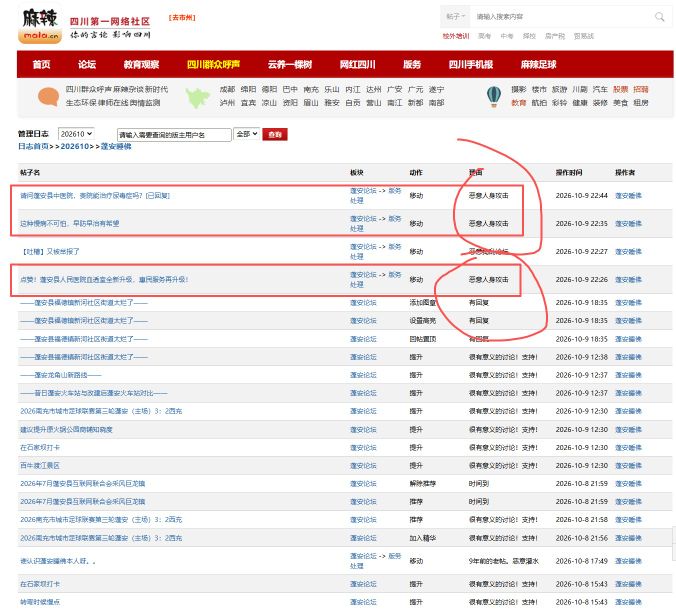Click the 遂宁 city link

tap(436, 89)
